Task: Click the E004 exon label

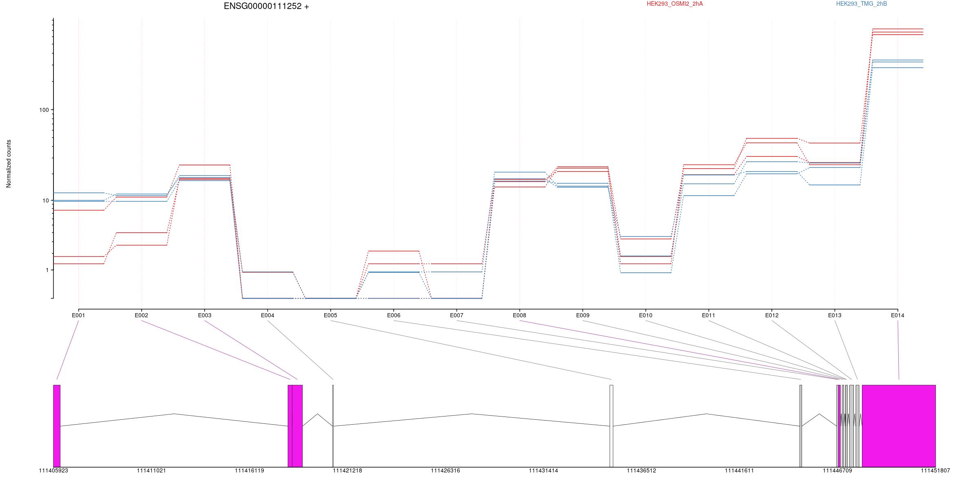Action: click(267, 315)
